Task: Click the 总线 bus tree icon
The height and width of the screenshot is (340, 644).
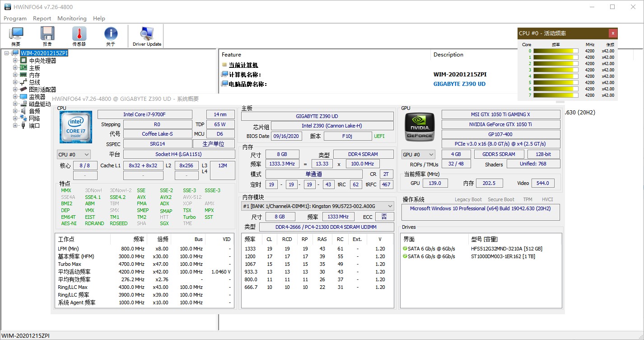Action: tap(23, 82)
